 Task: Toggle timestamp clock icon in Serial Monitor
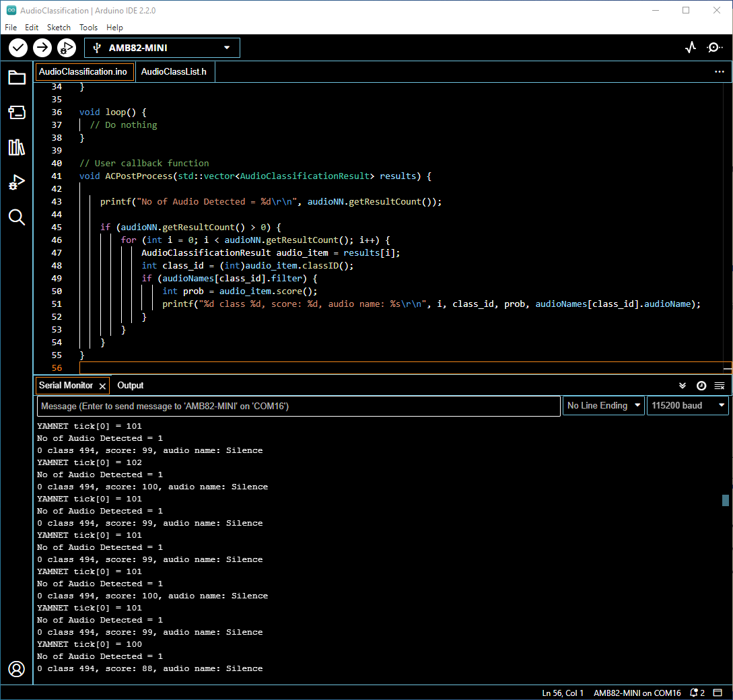[x=701, y=386]
